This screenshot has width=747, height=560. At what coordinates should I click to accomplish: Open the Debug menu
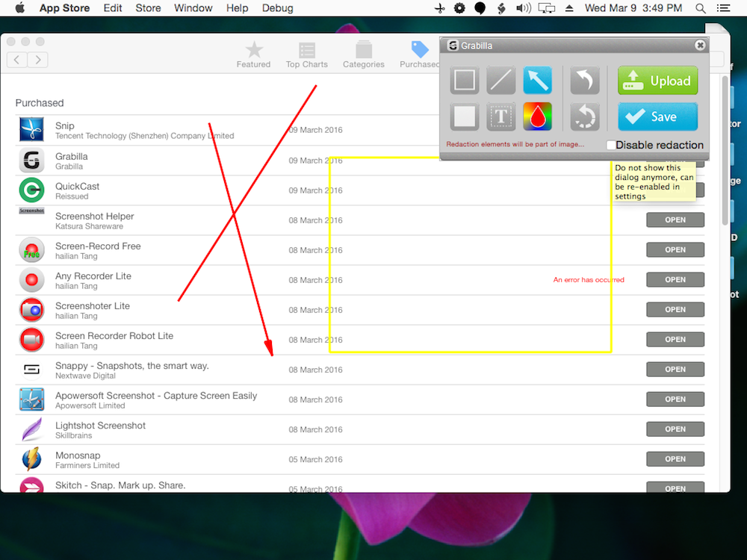(277, 8)
